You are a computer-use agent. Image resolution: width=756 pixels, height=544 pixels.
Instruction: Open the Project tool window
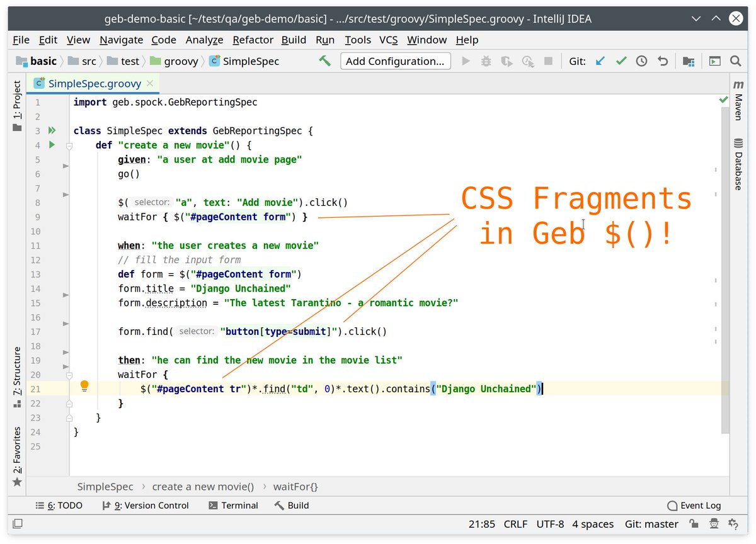(17, 105)
